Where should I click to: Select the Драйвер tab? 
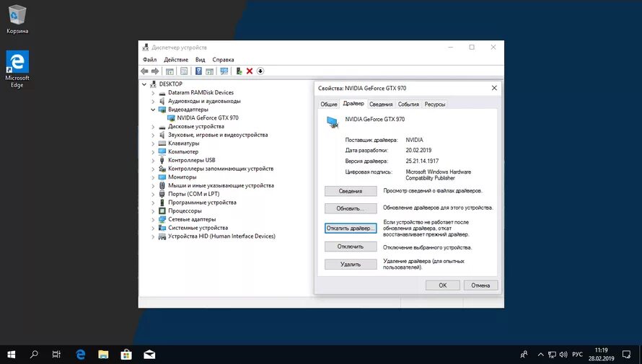pyautogui.click(x=353, y=104)
